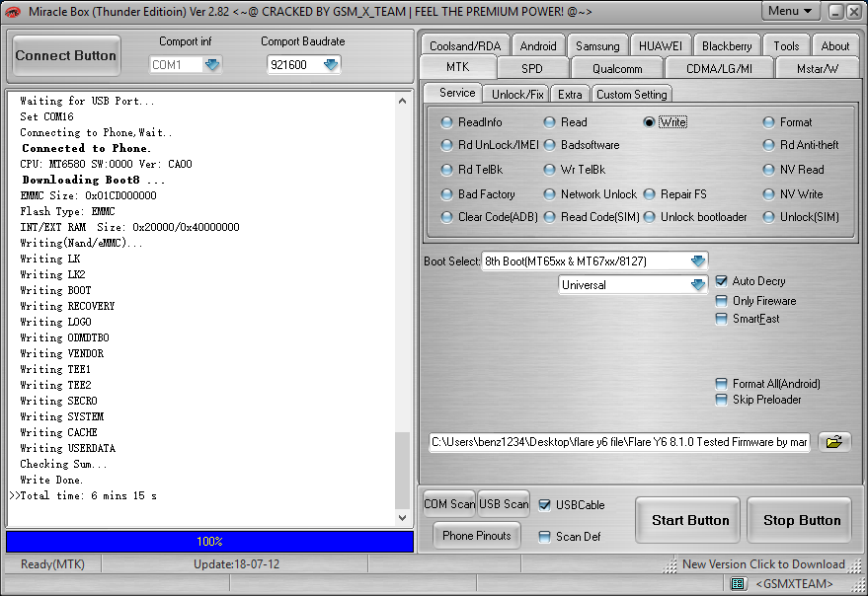Click the USB Scan button
This screenshot has width=868, height=596.
pos(504,504)
